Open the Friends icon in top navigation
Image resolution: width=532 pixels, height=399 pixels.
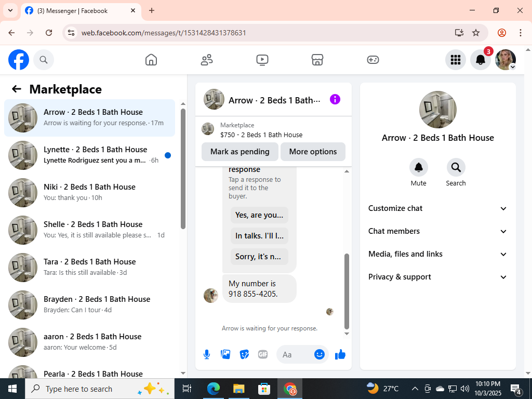[207, 60]
